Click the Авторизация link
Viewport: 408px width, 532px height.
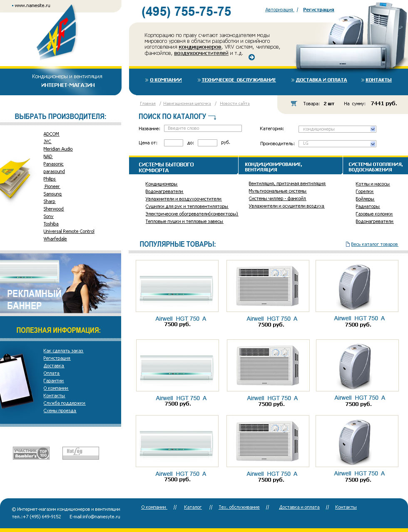279,10
